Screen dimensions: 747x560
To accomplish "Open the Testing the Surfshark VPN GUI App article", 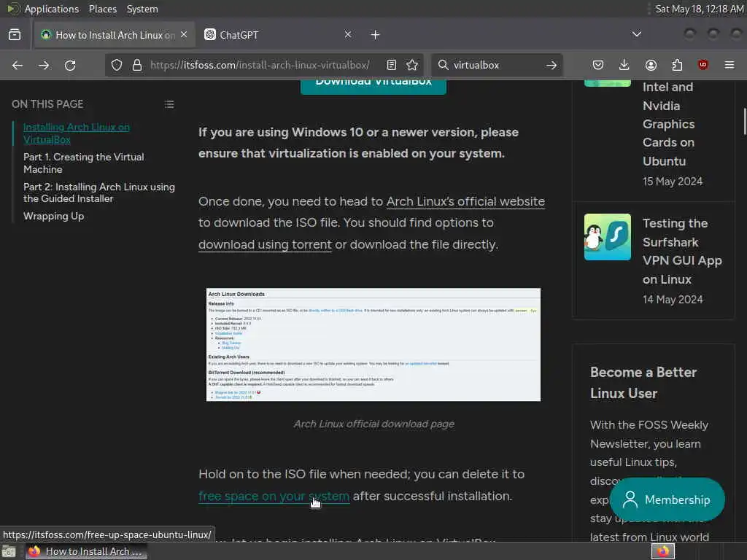I will point(682,252).
